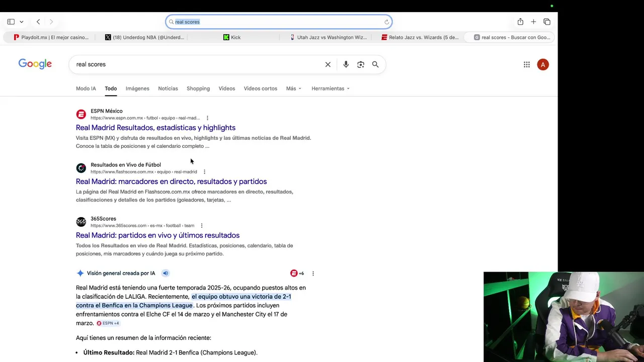
Task: Click the AI overview sparkle icon
Action: [x=80, y=273]
